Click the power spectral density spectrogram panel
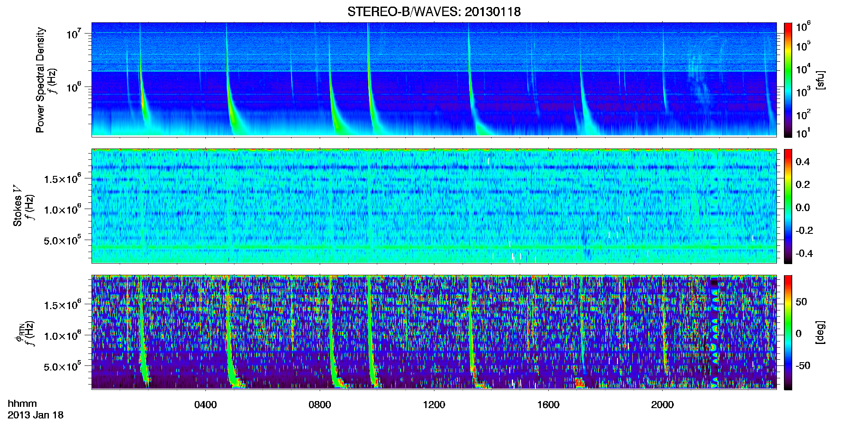The image size is (868, 447). coord(434,79)
